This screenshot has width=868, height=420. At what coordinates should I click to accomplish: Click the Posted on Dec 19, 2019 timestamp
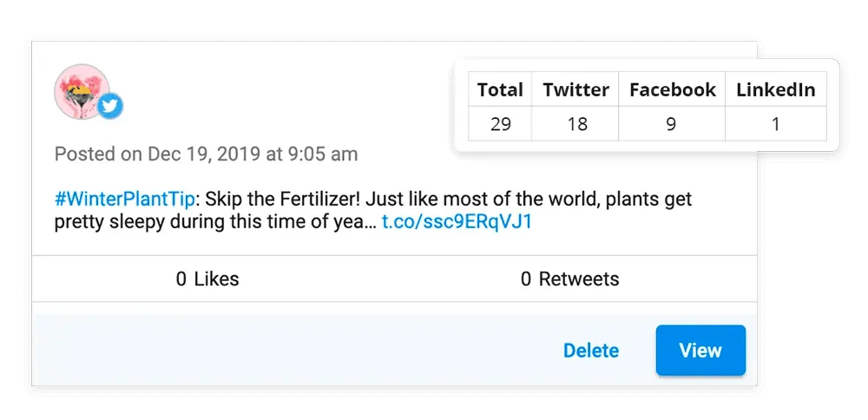point(206,154)
